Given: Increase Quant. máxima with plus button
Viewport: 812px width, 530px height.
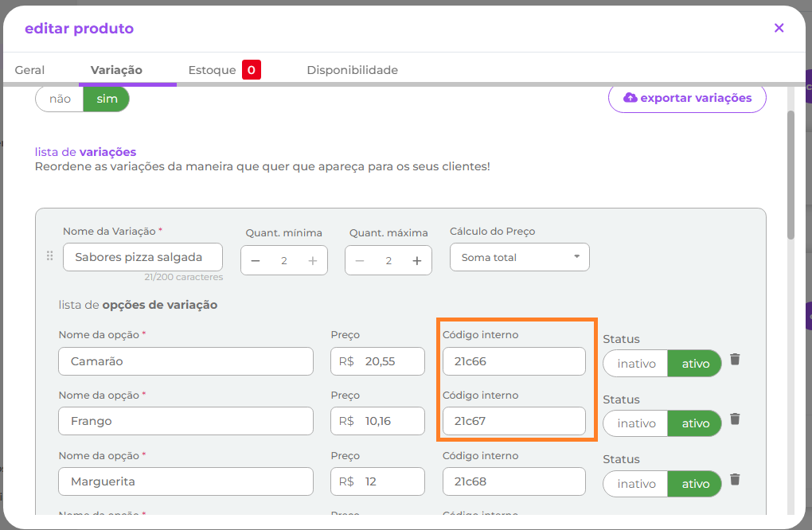Looking at the screenshot, I should click(x=416, y=261).
